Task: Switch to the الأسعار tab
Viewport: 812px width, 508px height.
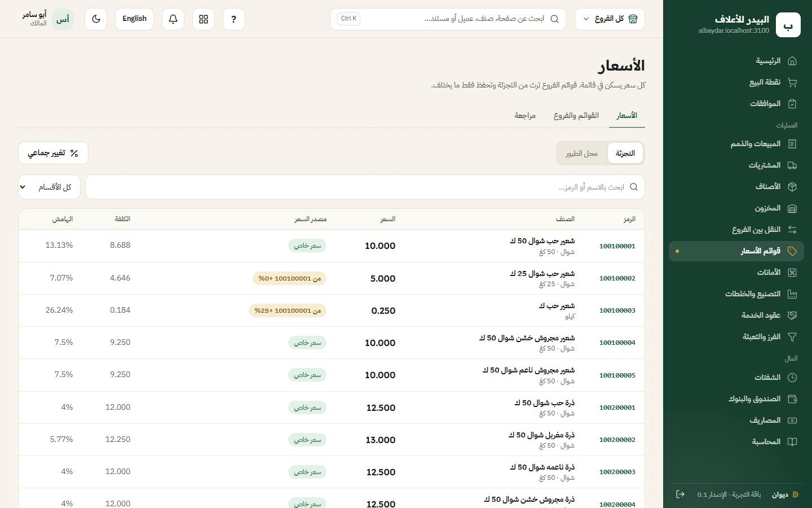Action: tap(627, 116)
